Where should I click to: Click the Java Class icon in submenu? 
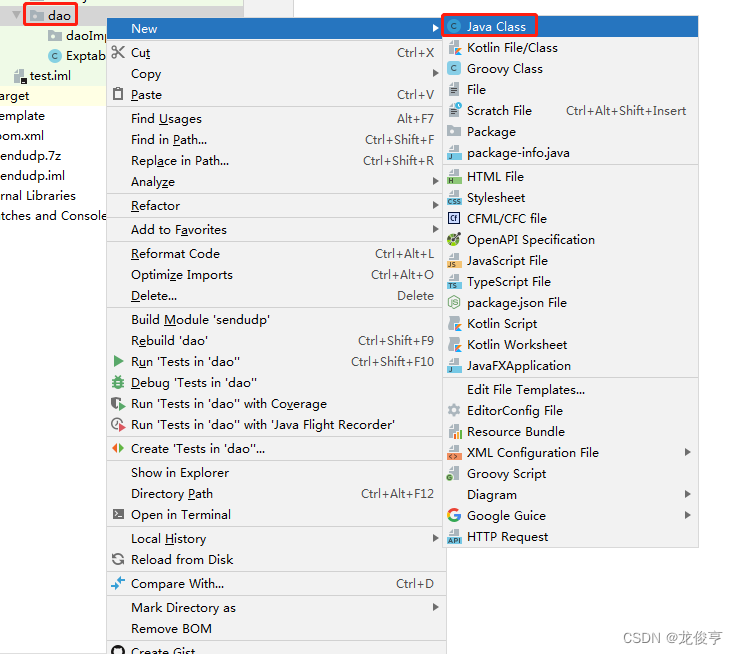(x=454, y=26)
